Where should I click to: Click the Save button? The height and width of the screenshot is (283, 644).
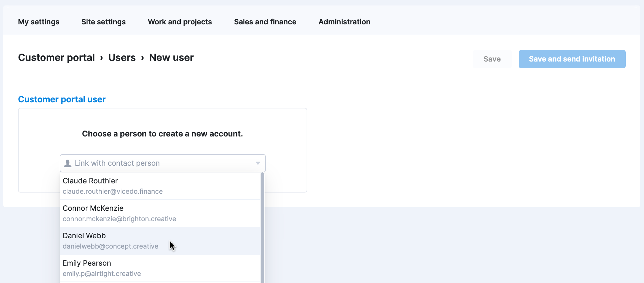click(492, 59)
